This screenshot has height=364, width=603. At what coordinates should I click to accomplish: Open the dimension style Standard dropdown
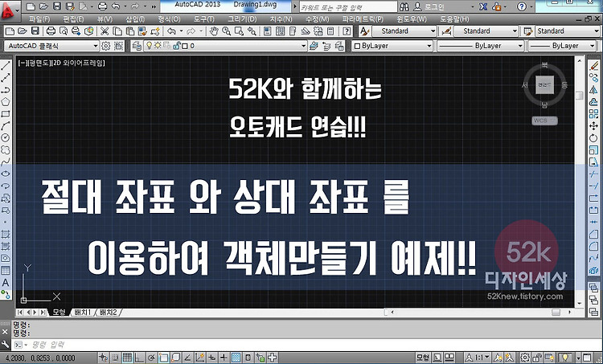click(x=486, y=31)
